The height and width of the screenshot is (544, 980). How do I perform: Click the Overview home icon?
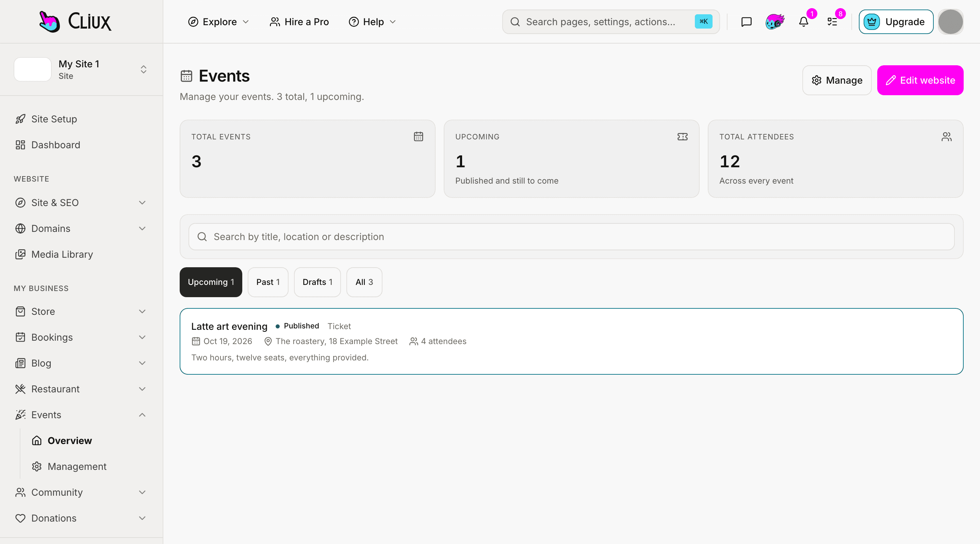(x=36, y=441)
